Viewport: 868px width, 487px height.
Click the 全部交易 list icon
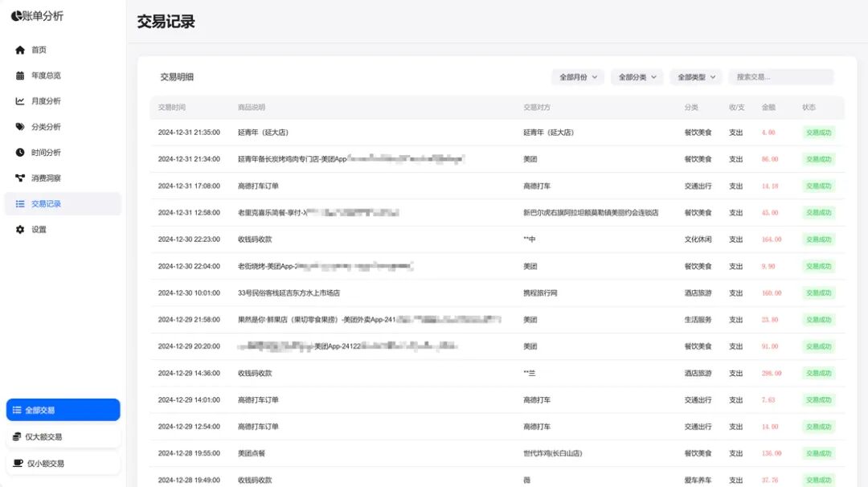pyautogui.click(x=17, y=410)
